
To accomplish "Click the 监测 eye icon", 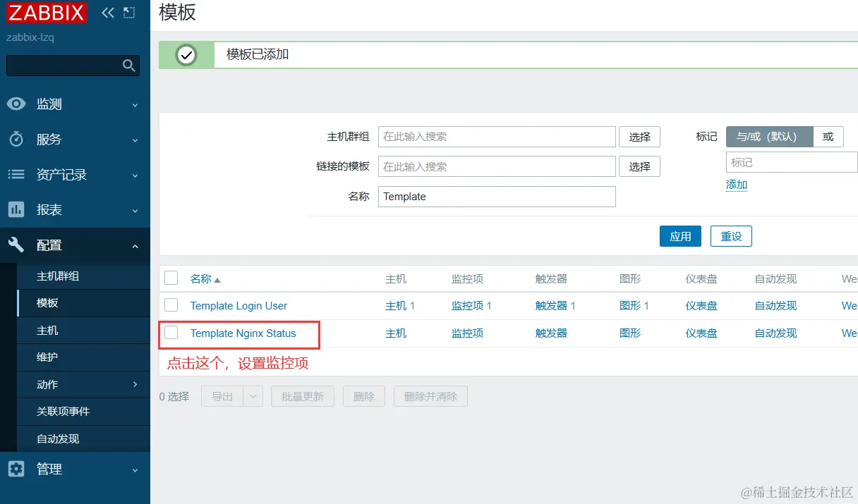I will coord(16,104).
